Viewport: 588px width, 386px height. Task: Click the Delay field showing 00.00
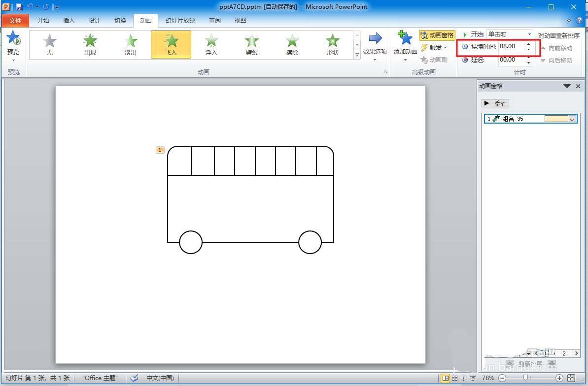pos(512,60)
